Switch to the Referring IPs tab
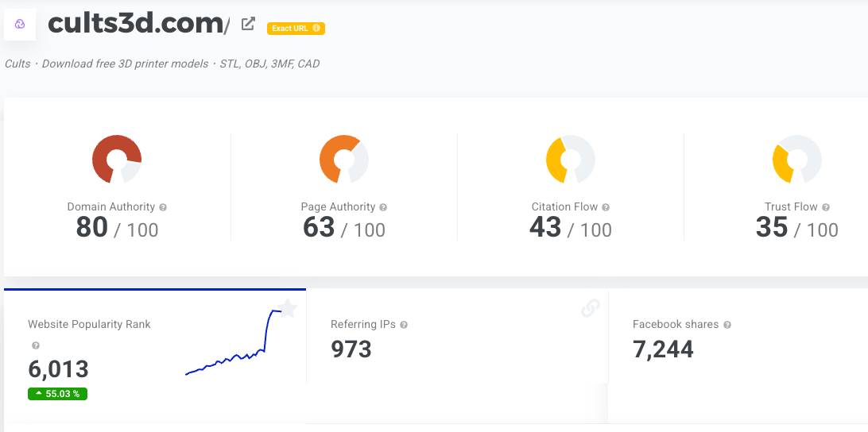 tap(365, 324)
